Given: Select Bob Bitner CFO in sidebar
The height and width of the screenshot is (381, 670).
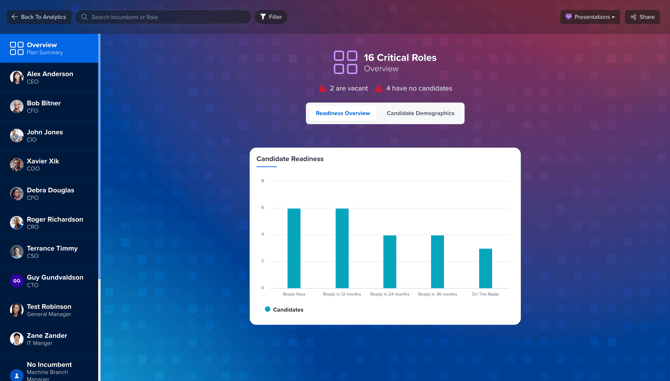Looking at the screenshot, I should tap(49, 106).
